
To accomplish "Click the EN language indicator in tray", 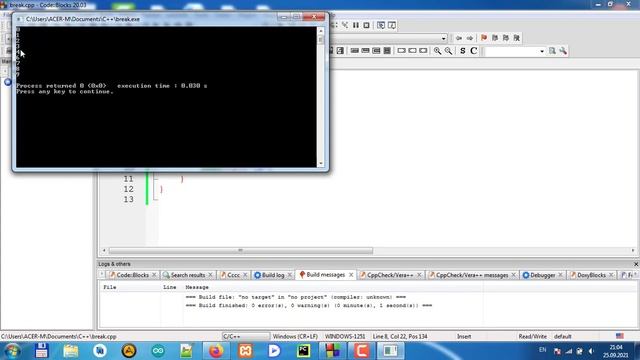I will [x=542, y=350].
